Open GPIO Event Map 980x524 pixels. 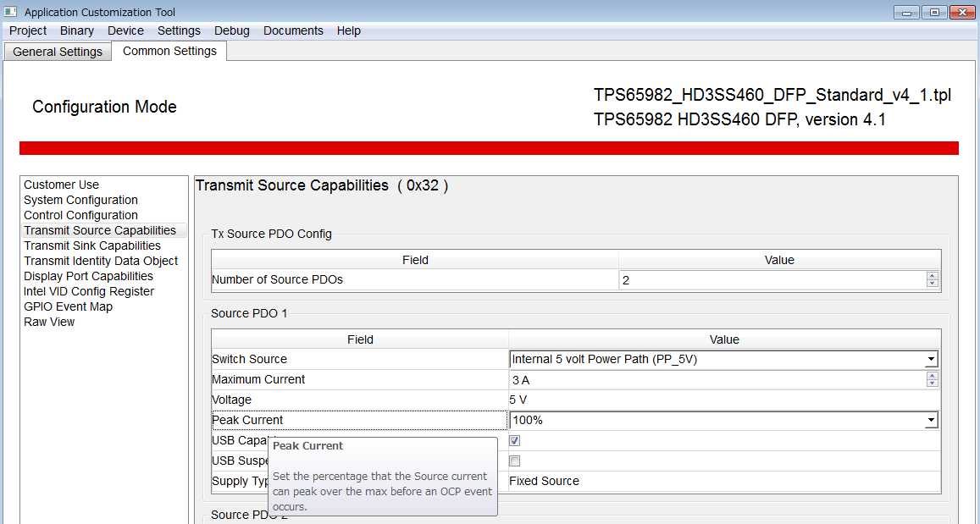(x=68, y=306)
